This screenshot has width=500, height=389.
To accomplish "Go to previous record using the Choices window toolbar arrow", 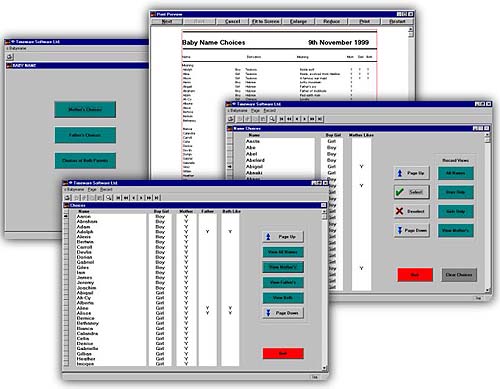I will [133, 198].
